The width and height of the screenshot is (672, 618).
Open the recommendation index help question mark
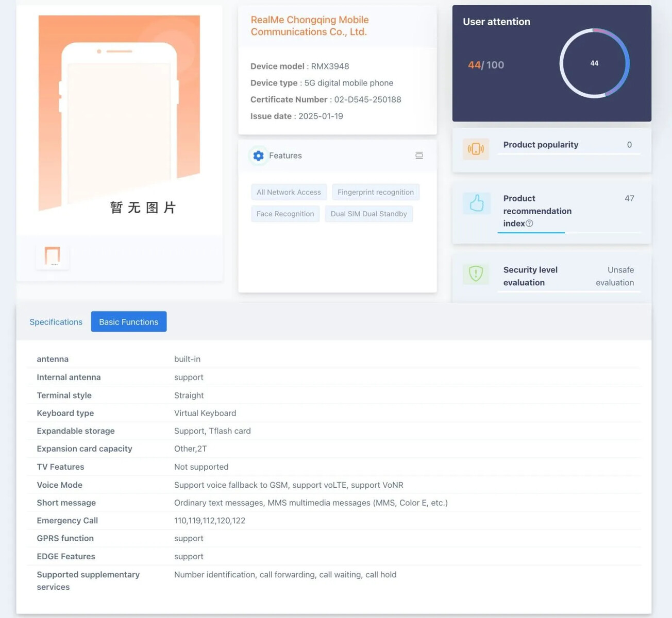click(x=529, y=224)
